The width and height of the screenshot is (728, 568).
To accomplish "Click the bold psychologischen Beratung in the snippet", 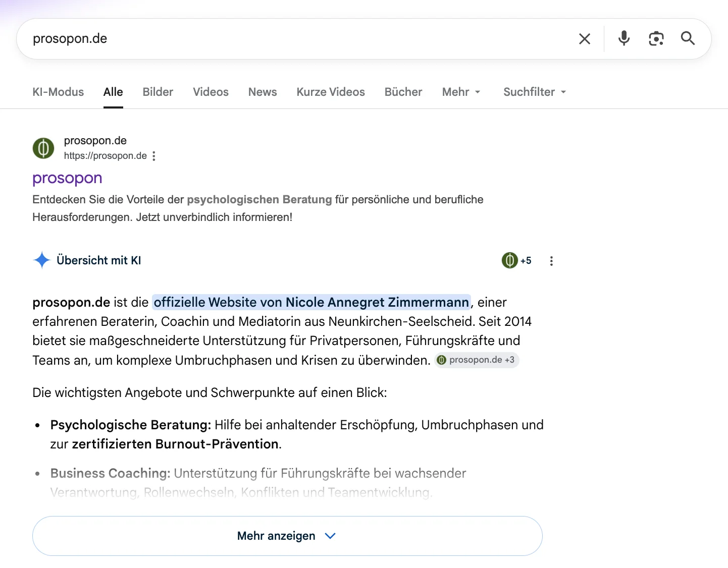I will (x=259, y=199).
